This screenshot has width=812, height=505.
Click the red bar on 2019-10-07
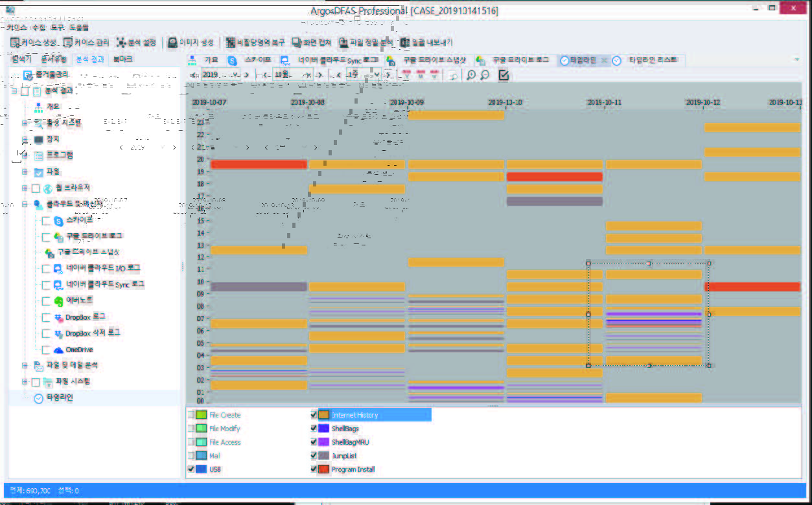tap(259, 164)
